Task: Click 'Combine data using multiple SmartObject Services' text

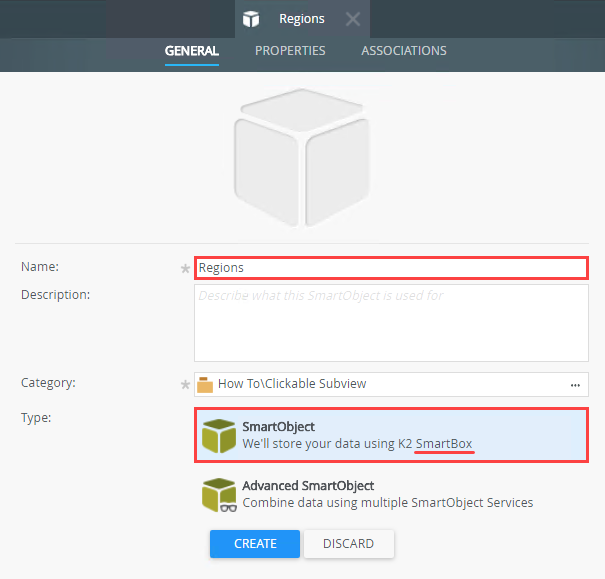Action: pos(387,503)
